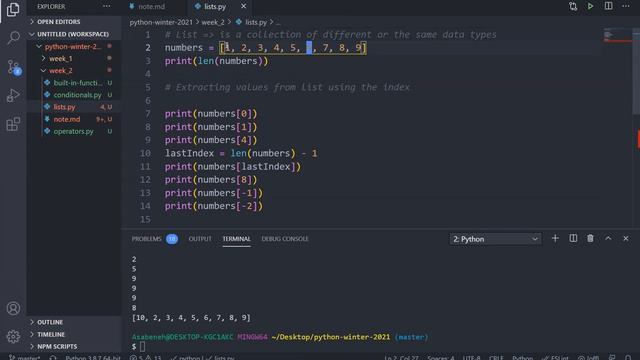Switch to the note.md editor tab
Screen dimensions: 640x360
tap(151, 7)
